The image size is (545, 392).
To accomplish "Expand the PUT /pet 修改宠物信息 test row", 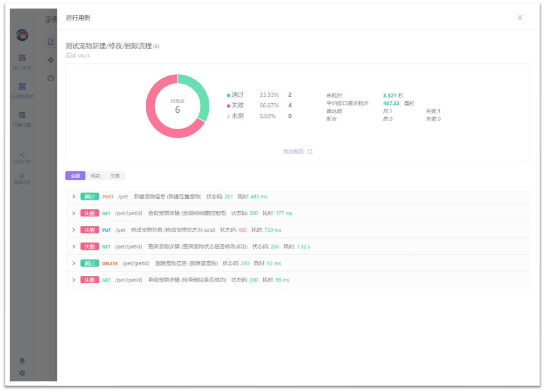I will (73, 230).
